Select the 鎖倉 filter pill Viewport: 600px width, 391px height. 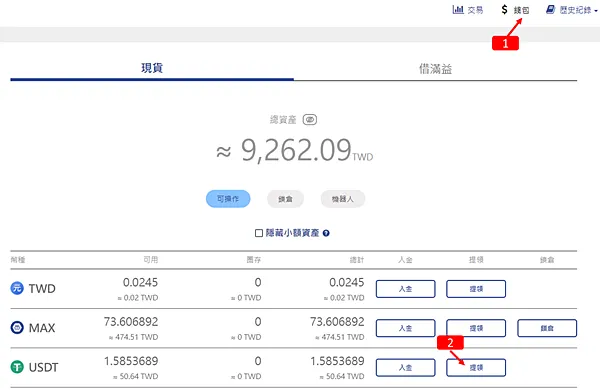285,199
